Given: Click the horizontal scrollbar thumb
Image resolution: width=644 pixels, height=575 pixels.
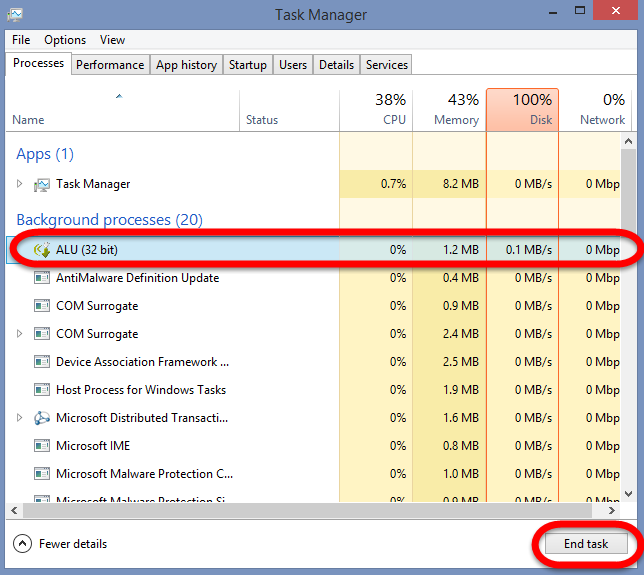Looking at the screenshot, I should coord(307,511).
